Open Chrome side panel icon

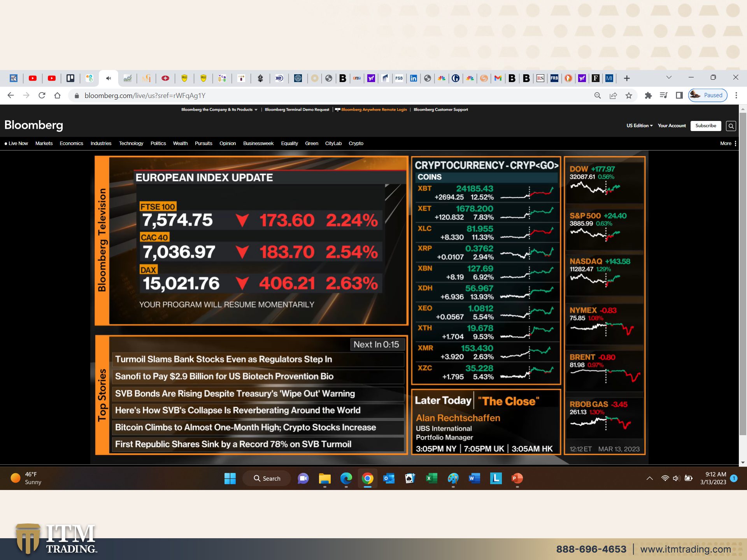[x=679, y=95]
